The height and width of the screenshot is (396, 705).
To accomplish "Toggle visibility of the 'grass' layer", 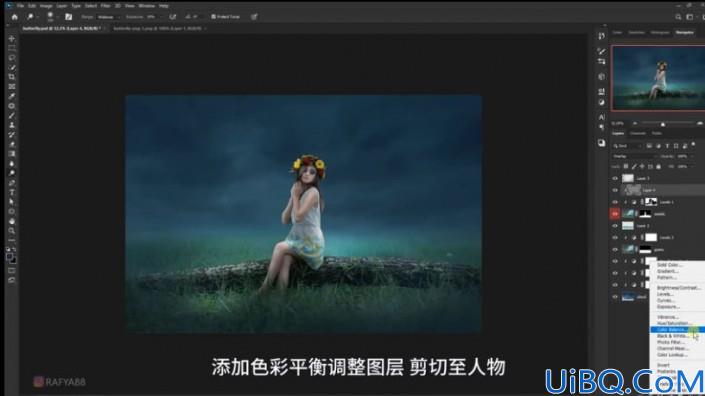I will (615, 249).
